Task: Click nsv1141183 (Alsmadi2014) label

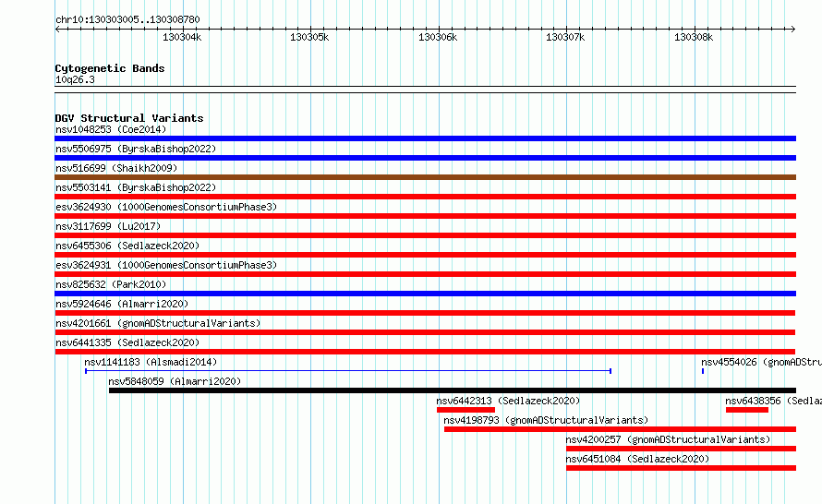Action: [x=151, y=362]
